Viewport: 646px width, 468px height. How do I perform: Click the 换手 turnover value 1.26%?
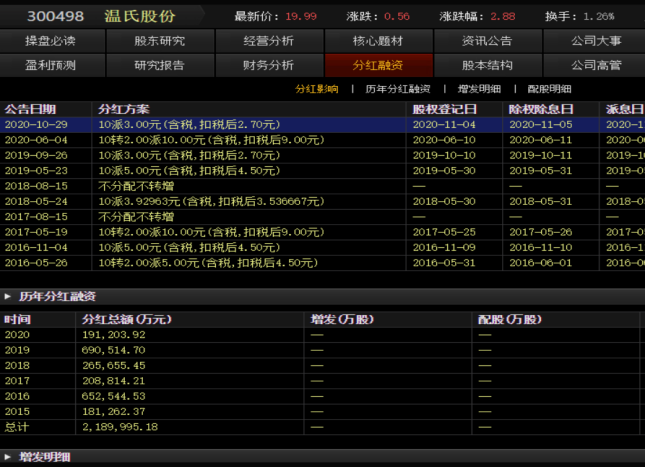click(x=599, y=16)
